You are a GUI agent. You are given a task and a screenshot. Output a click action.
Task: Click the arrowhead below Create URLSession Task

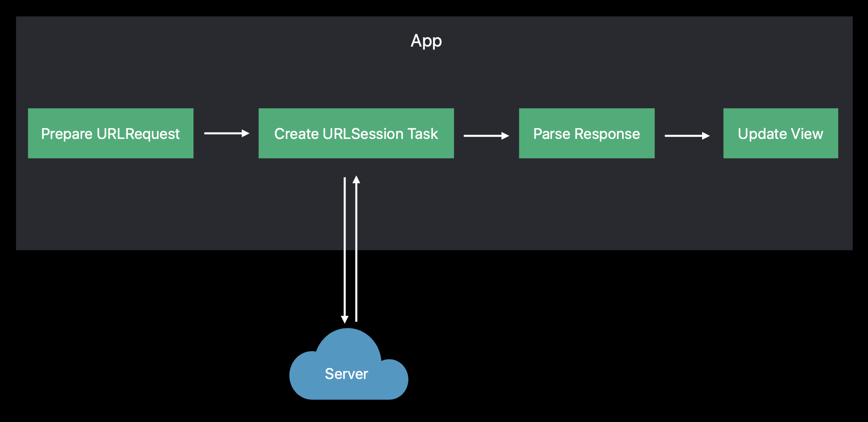[356, 180]
